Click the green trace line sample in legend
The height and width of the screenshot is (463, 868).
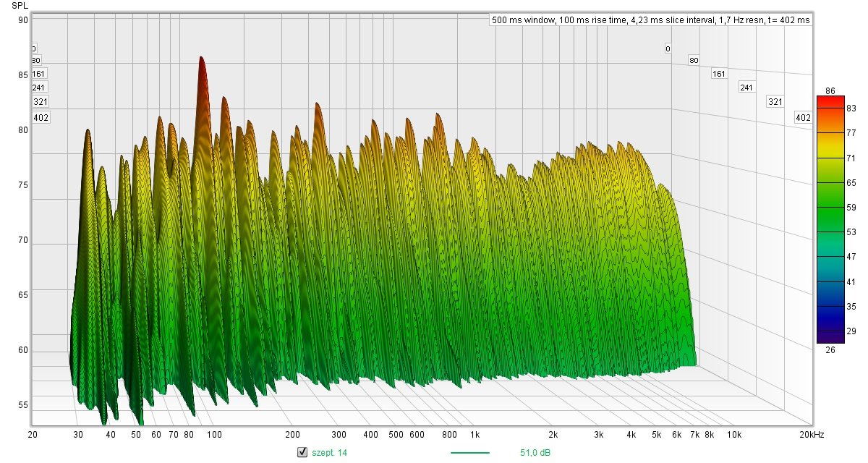coord(469,453)
